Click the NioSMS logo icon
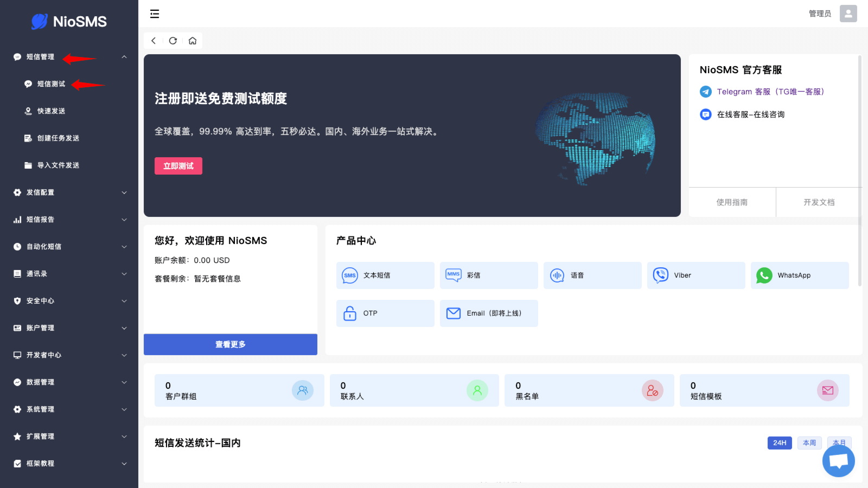The width and height of the screenshot is (868, 488). 39,22
